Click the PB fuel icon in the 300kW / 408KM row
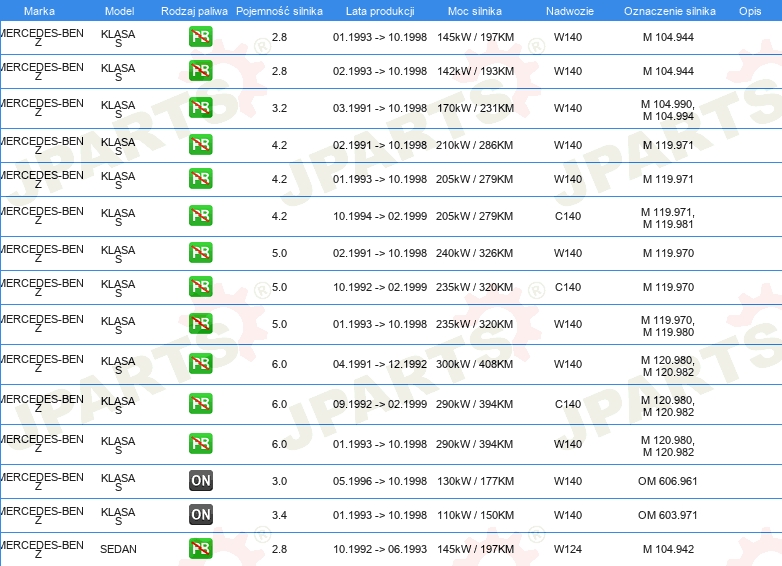This screenshot has height=566, width=782. [200, 363]
